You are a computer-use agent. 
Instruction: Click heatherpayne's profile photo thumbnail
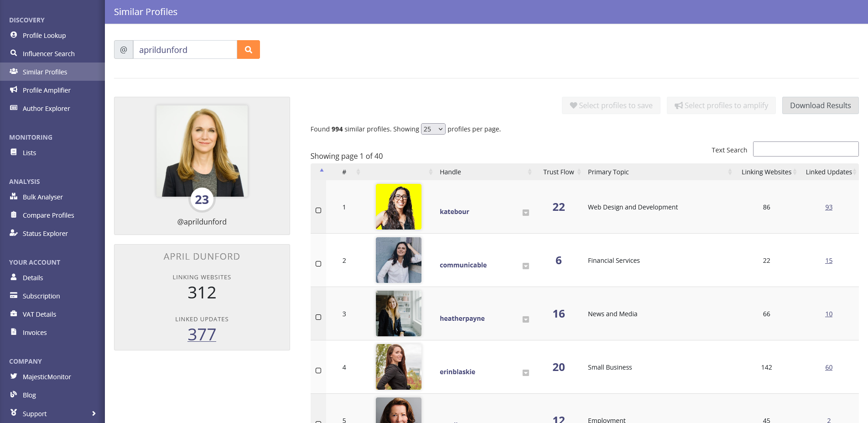pos(398,313)
